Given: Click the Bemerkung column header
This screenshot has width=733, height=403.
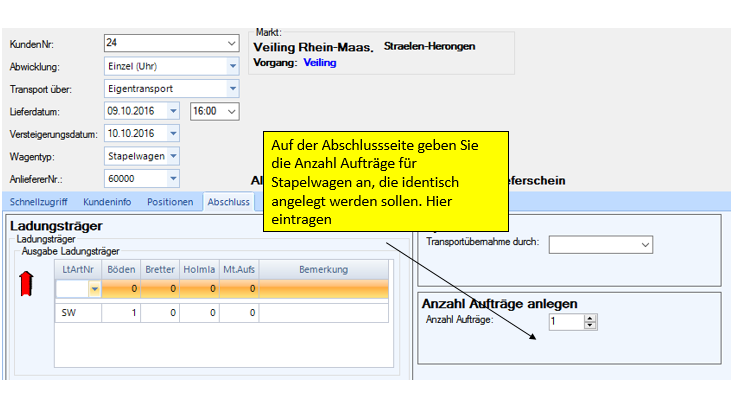Looking at the screenshot, I should coord(323,269).
